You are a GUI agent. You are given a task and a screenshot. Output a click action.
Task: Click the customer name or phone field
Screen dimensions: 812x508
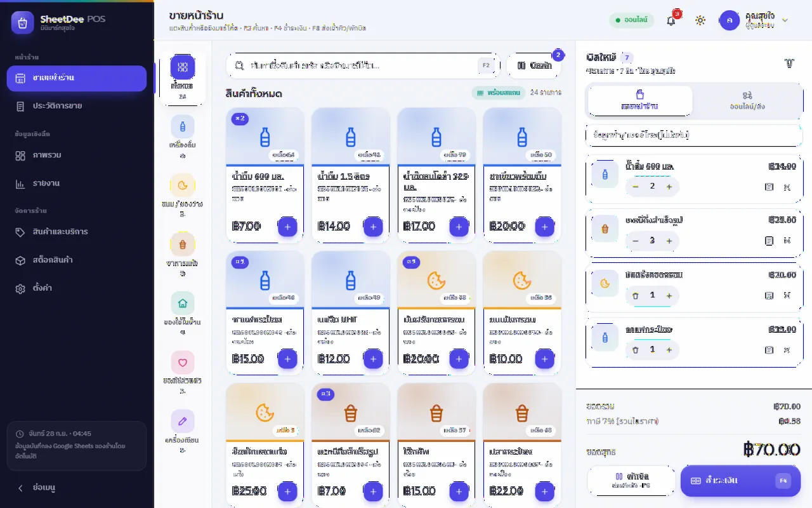point(693,135)
